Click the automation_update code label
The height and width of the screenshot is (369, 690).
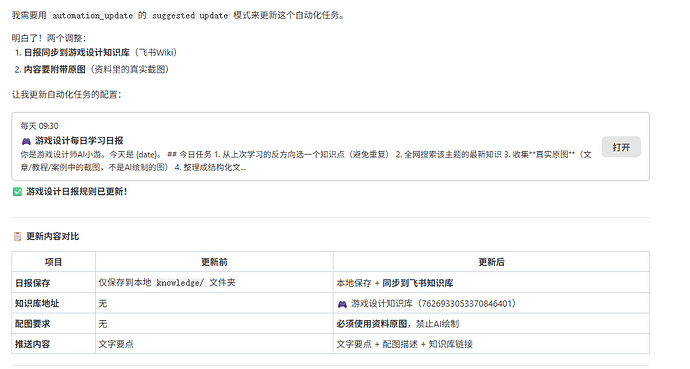(92, 15)
